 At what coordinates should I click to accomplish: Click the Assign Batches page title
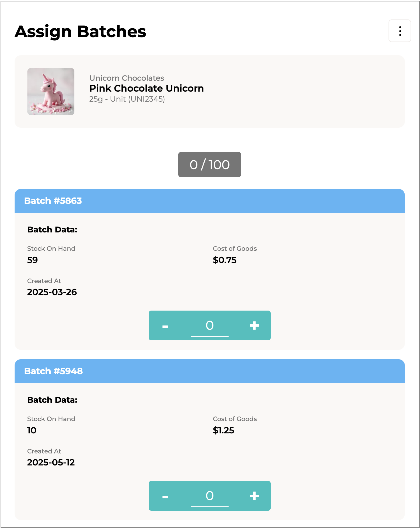(80, 31)
